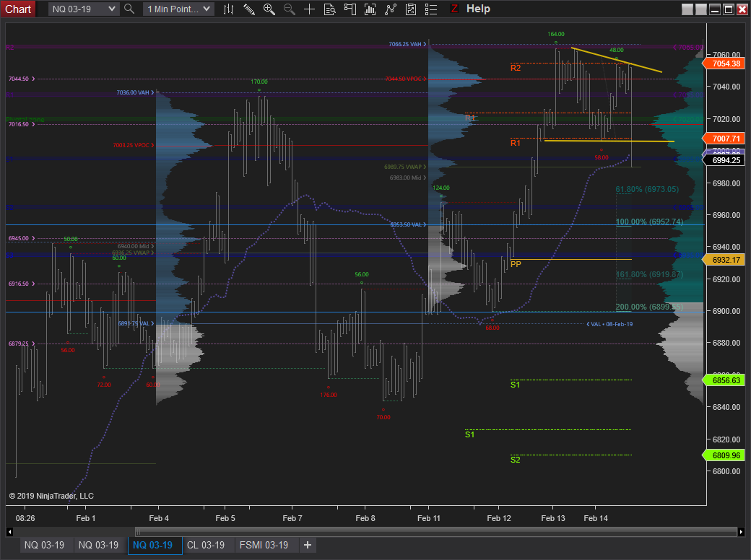Click the 6994.25 current price marker
The image size is (751, 560).
[724, 160]
